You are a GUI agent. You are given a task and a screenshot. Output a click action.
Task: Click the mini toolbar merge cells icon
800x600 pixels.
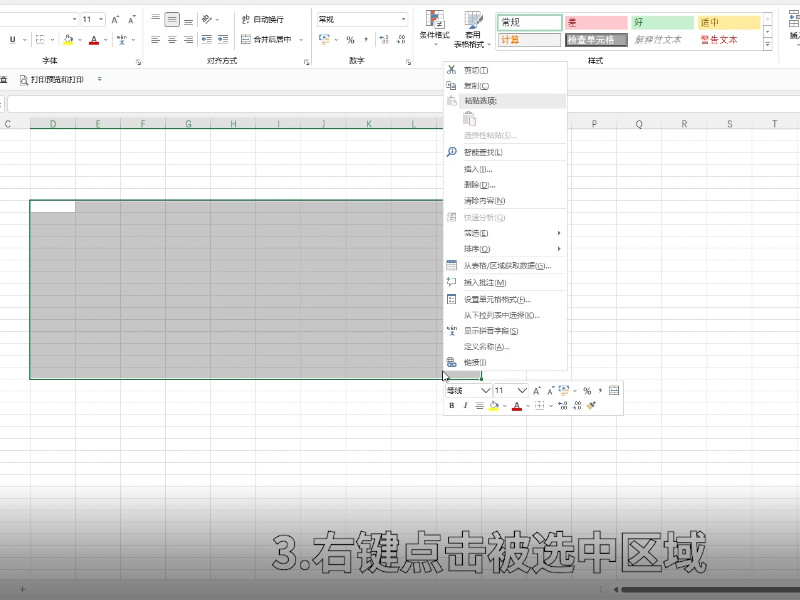(x=614, y=390)
